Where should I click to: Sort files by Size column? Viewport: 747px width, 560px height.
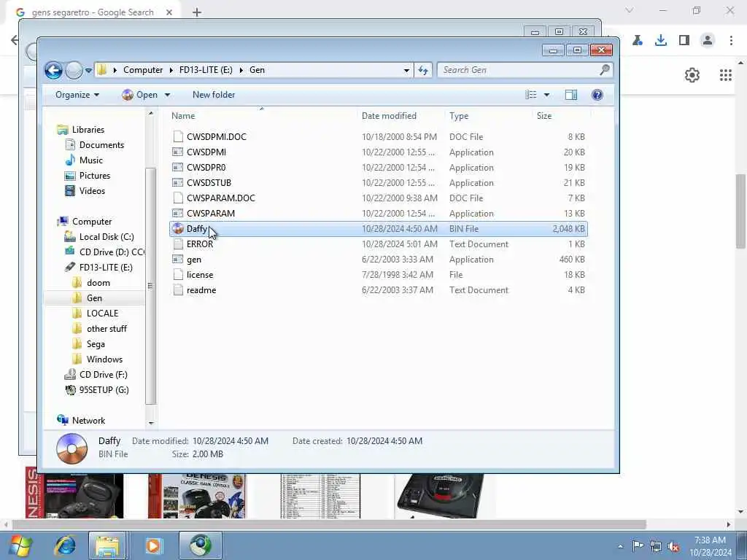point(561,116)
